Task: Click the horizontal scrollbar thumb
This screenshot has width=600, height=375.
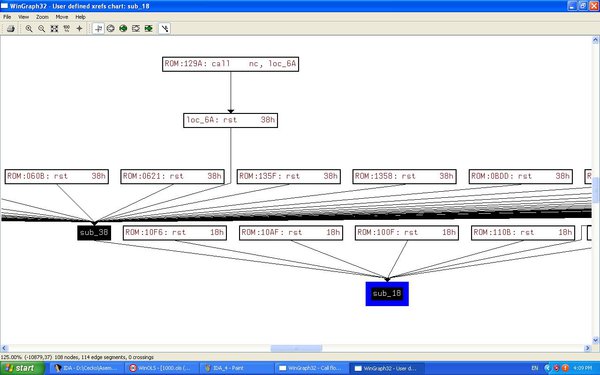Action: 296,348
